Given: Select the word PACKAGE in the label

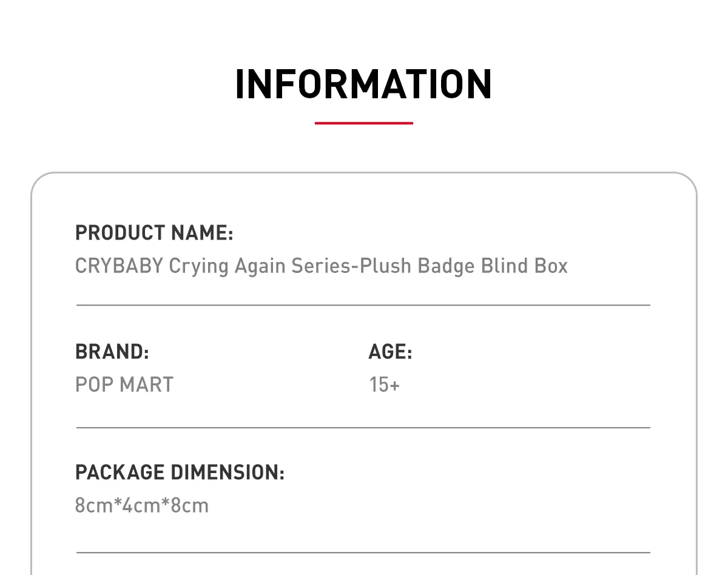Looking at the screenshot, I should click(120, 472).
